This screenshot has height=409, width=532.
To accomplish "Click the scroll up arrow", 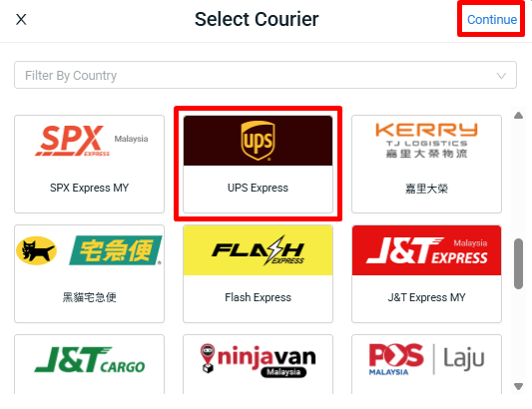I will (x=518, y=116).
